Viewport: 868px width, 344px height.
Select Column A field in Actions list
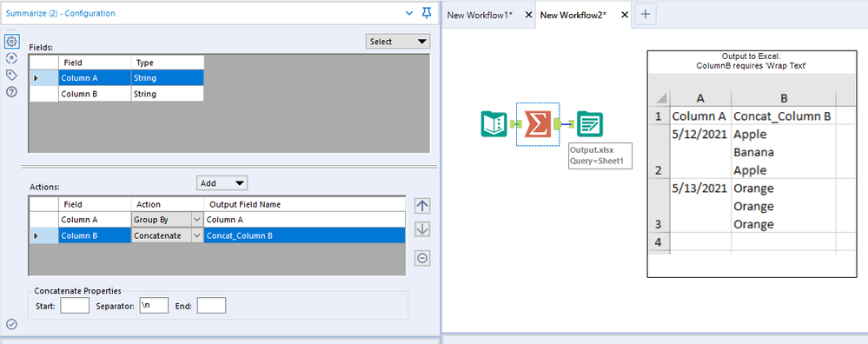tap(95, 220)
